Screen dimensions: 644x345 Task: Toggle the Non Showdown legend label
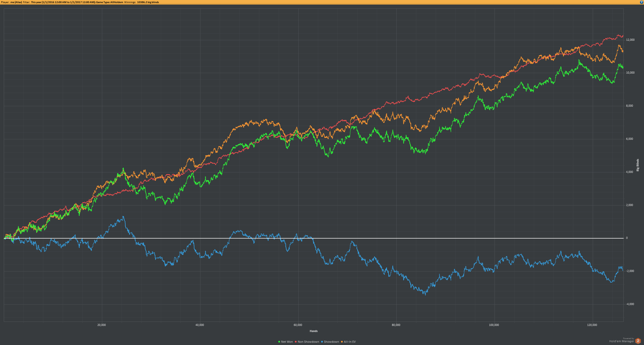pyautogui.click(x=308, y=342)
